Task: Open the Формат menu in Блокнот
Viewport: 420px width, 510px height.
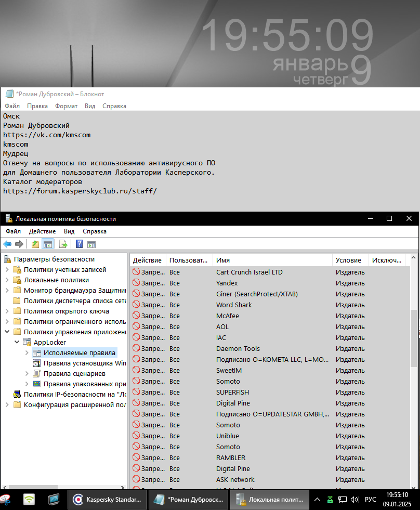Action: [x=67, y=106]
